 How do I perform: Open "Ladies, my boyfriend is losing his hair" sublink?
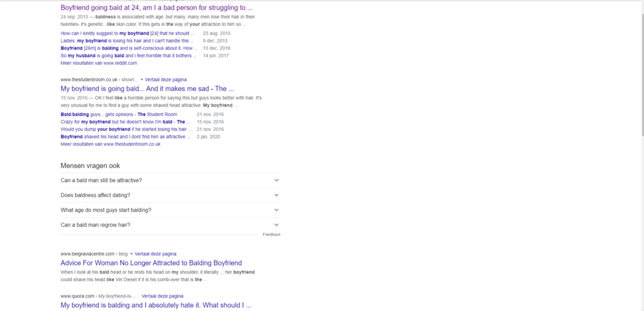tap(127, 41)
